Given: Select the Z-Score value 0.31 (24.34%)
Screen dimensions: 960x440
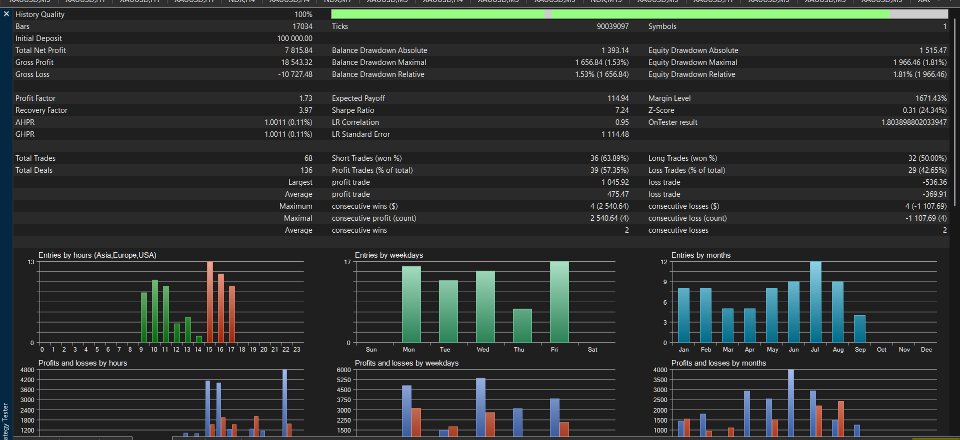Looking at the screenshot, I should click(x=926, y=110).
